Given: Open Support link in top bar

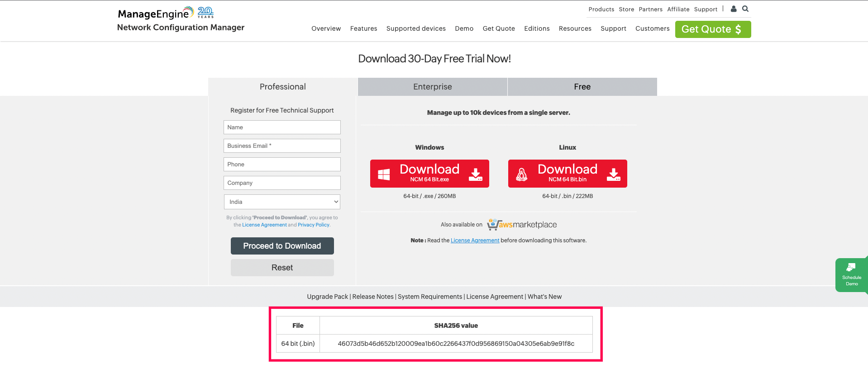Looking at the screenshot, I should point(706,9).
